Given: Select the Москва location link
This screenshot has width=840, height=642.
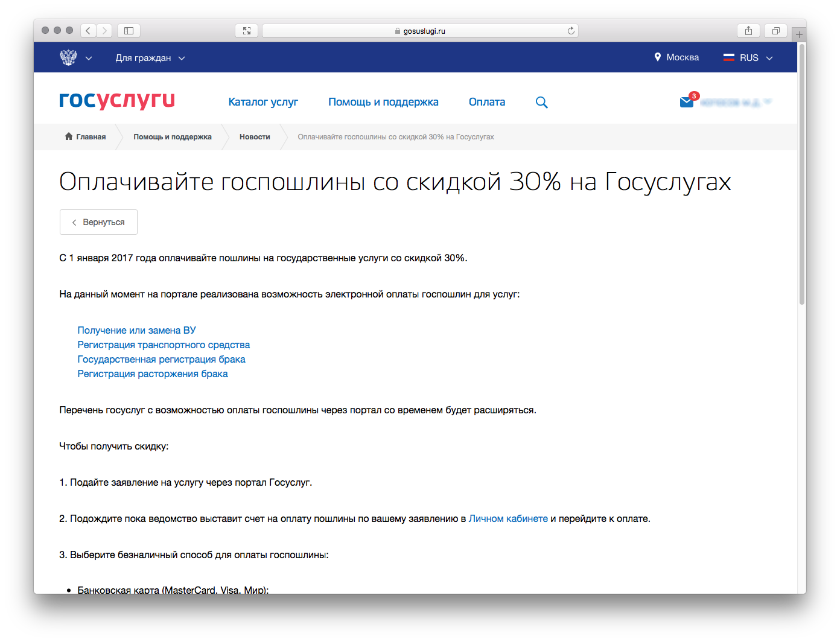Looking at the screenshot, I should tap(682, 57).
